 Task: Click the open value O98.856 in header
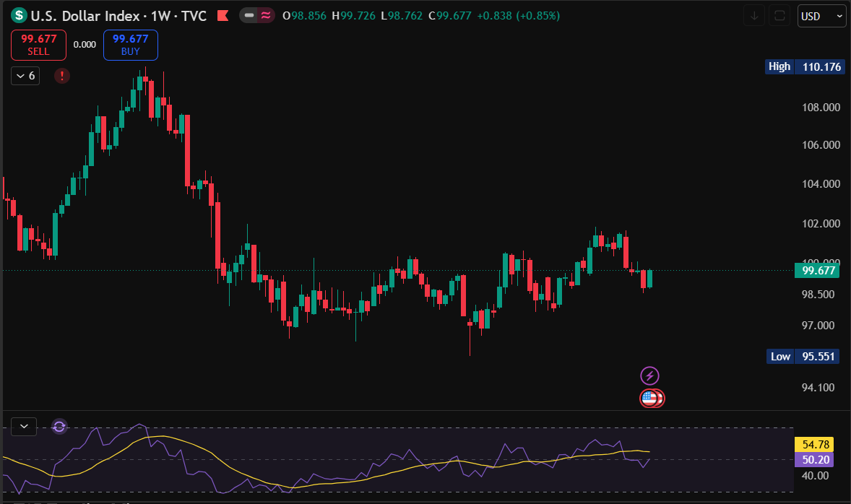[x=304, y=16]
